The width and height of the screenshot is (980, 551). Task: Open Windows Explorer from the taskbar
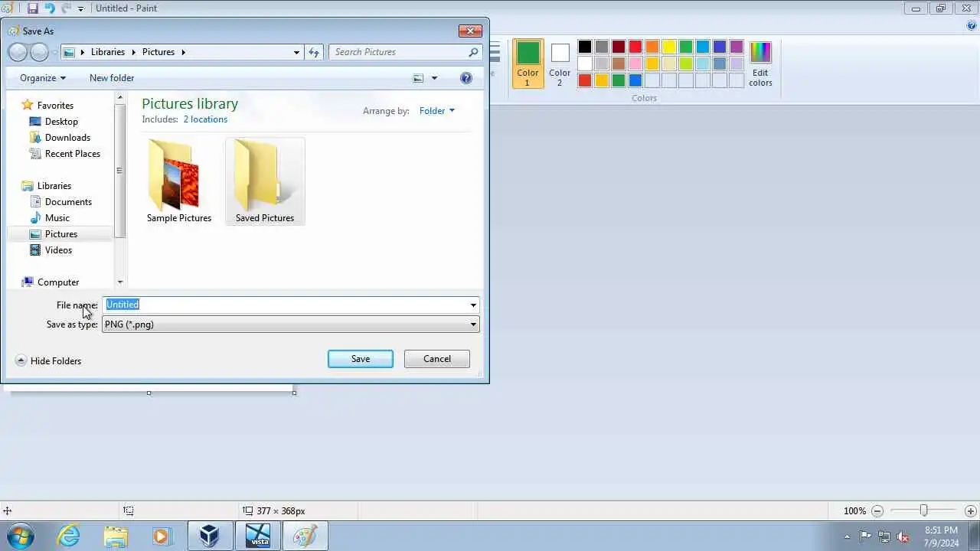click(x=116, y=536)
